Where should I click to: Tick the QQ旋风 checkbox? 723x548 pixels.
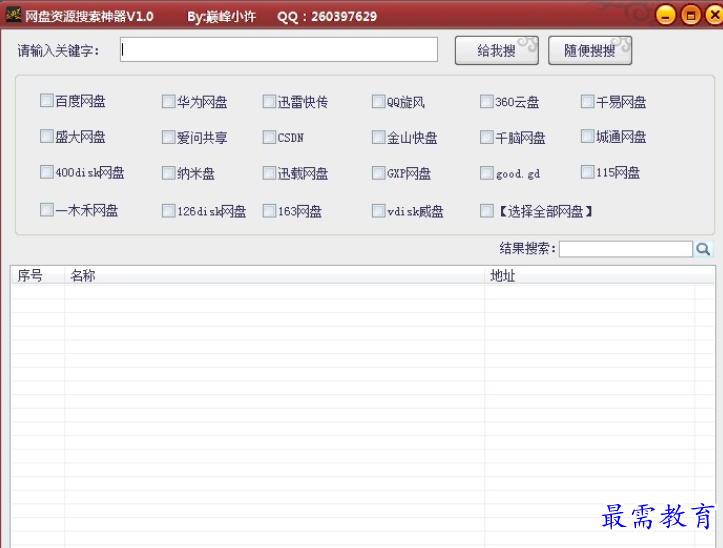[x=379, y=101]
